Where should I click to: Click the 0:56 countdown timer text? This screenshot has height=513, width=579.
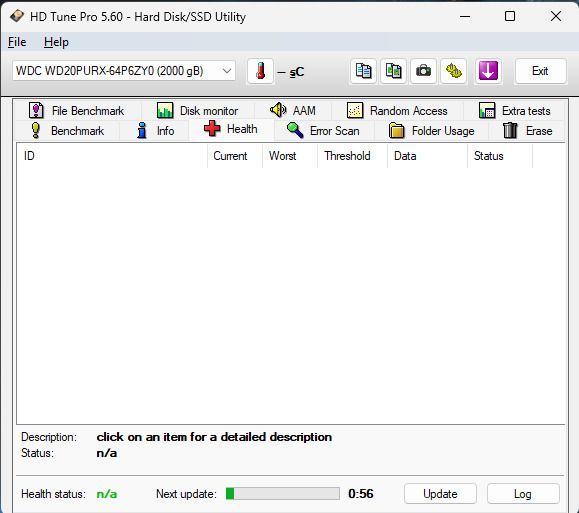pos(361,493)
